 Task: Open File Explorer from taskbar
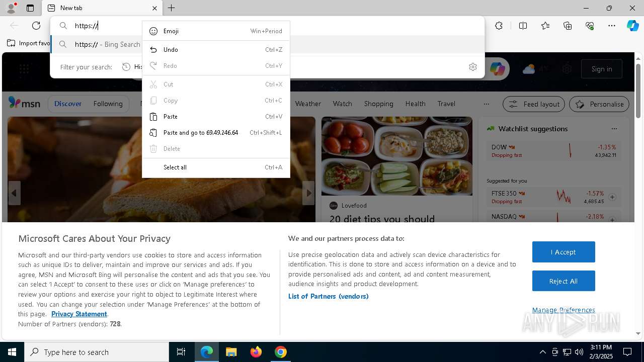coord(231,352)
